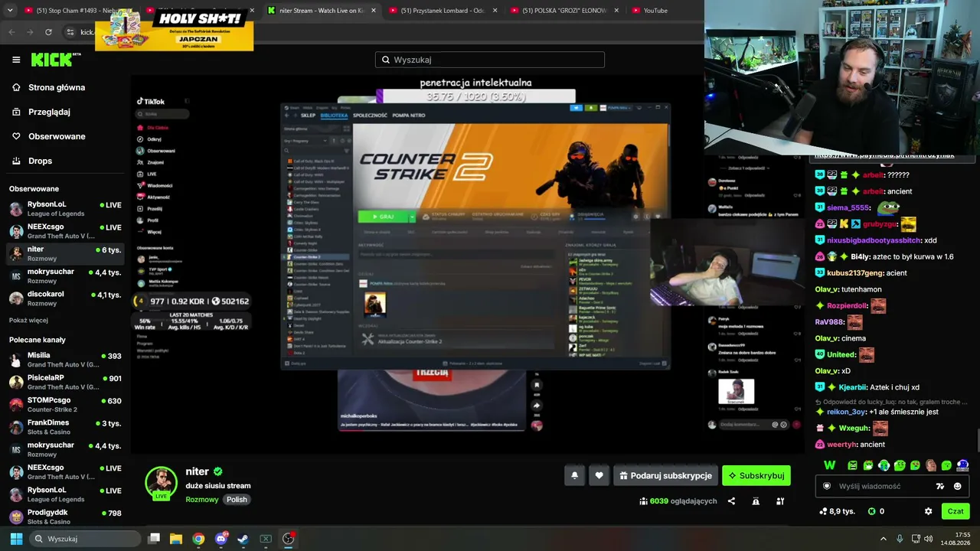Open the system volume control
Screen dimensions: 980x551
929,539
